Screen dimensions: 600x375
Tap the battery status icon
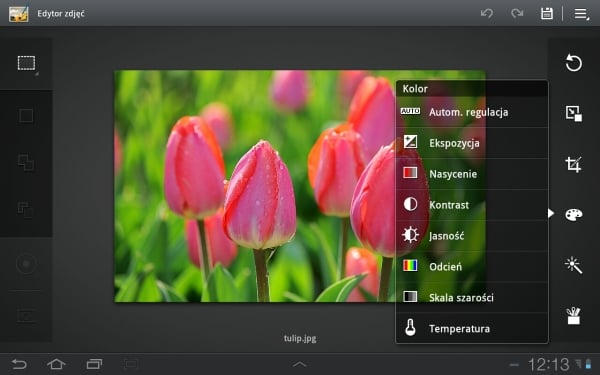pos(589,364)
